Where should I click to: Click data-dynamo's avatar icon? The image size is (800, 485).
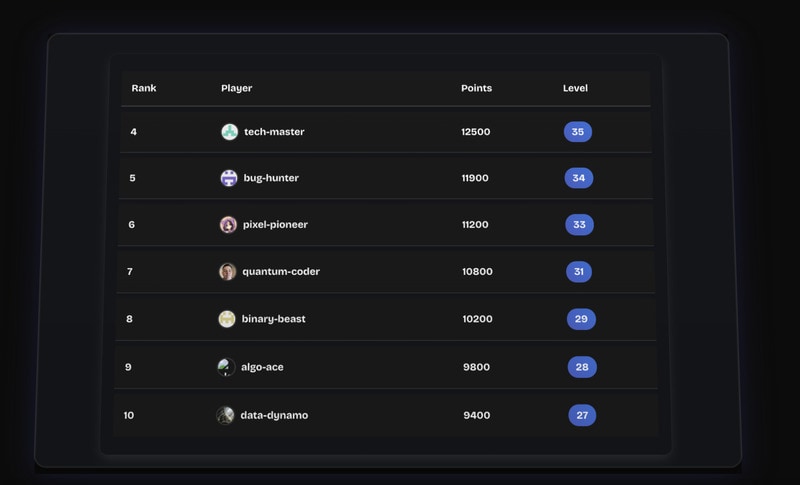tap(225, 415)
